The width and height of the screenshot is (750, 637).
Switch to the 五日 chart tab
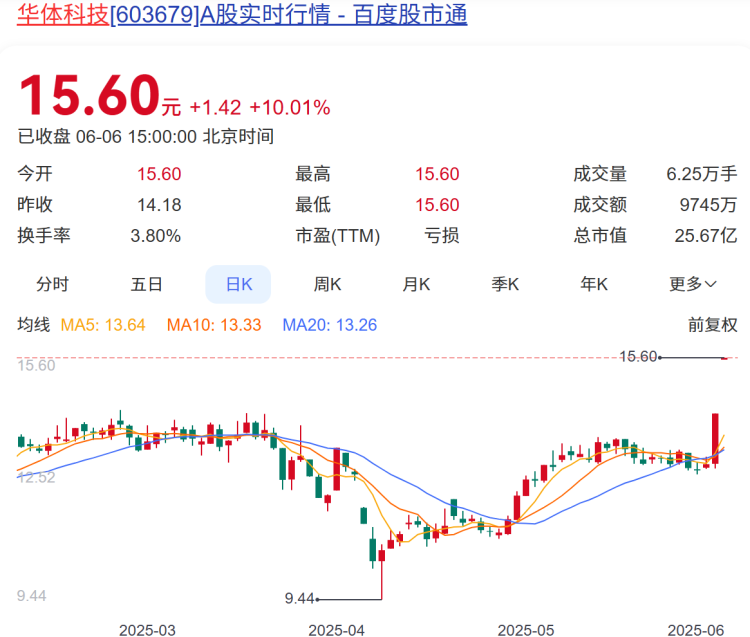pyautogui.click(x=146, y=284)
